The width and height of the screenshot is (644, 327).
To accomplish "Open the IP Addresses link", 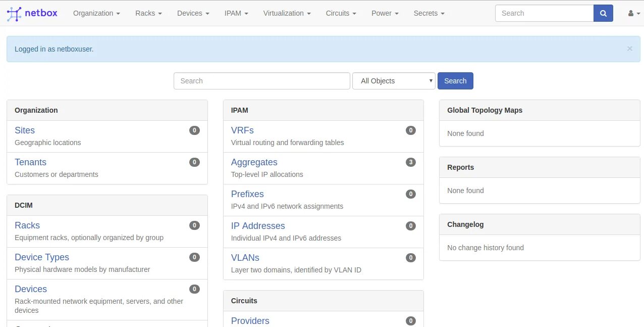I will 258,226.
